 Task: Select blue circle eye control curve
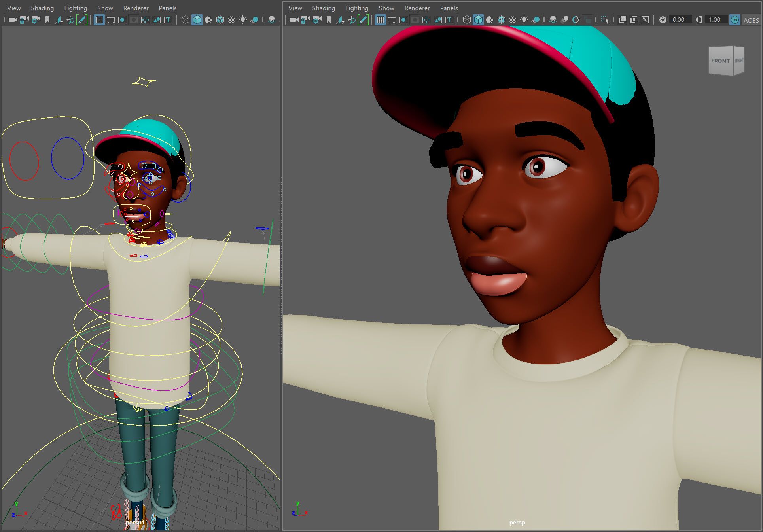(68, 158)
